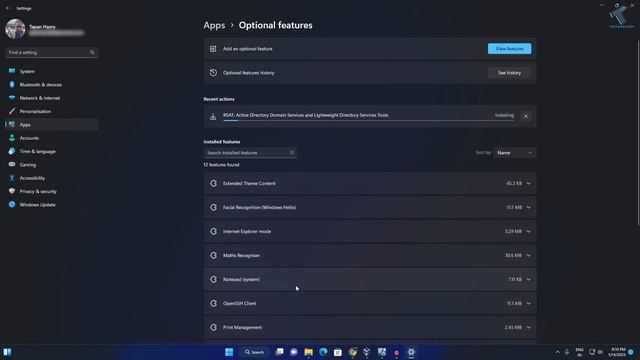Click the RSAT installation progress bar

(368, 120)
